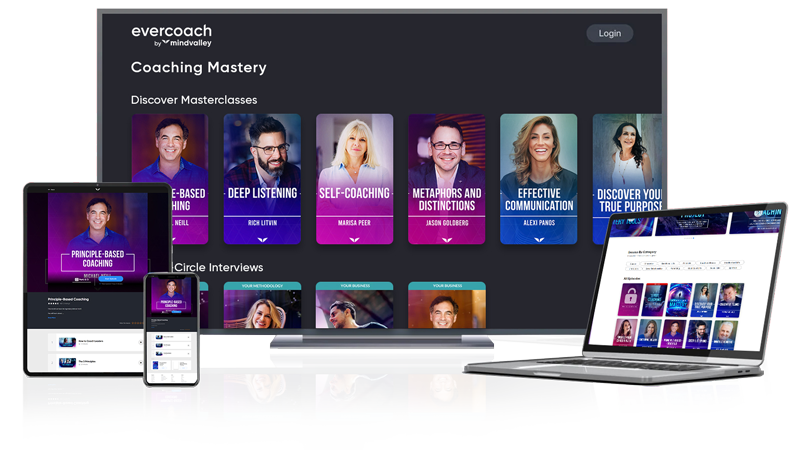Open the white-haired man card on laptop
The width and height of the screenshot is (800, 450).
pyautogui.click(x=723, y=335)
